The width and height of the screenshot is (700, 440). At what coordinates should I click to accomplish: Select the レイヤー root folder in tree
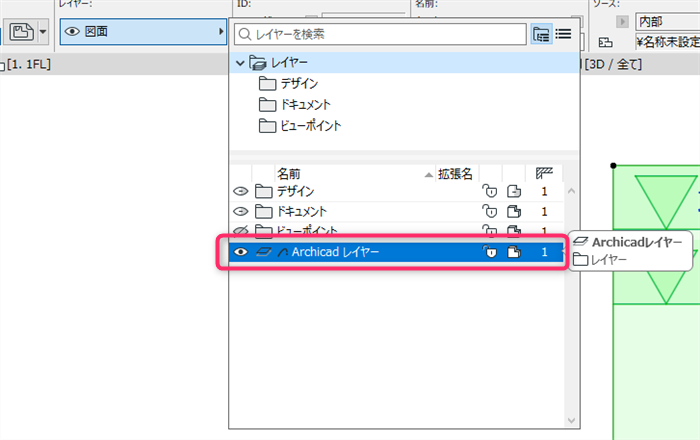(x=404, y=63)
